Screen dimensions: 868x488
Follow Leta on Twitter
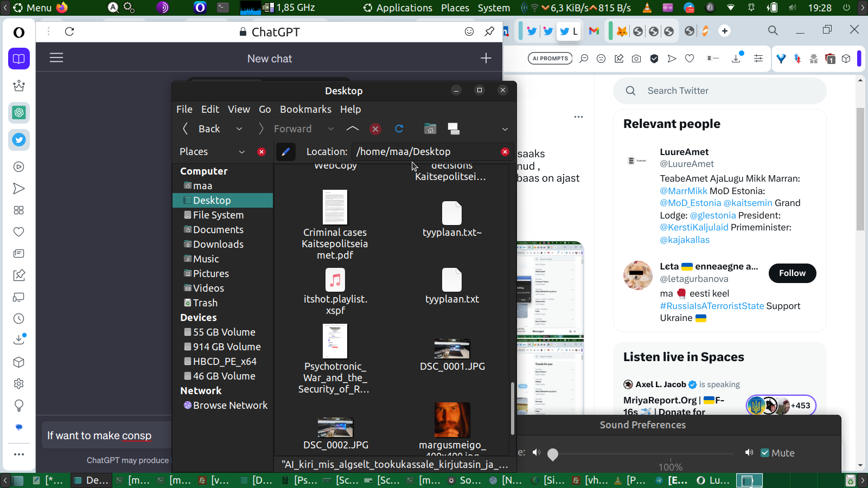pyautogui.click(x=792, y=273)
